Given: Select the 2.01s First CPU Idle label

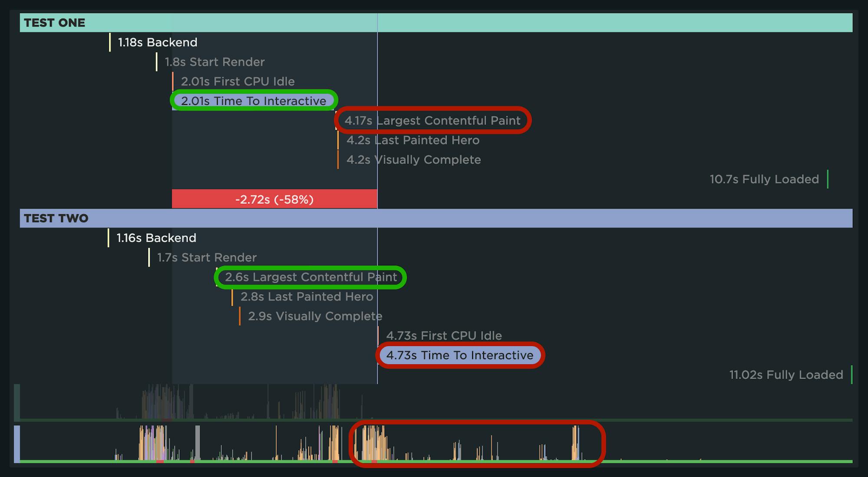Looking at the screenshot, I should [237, 82].
